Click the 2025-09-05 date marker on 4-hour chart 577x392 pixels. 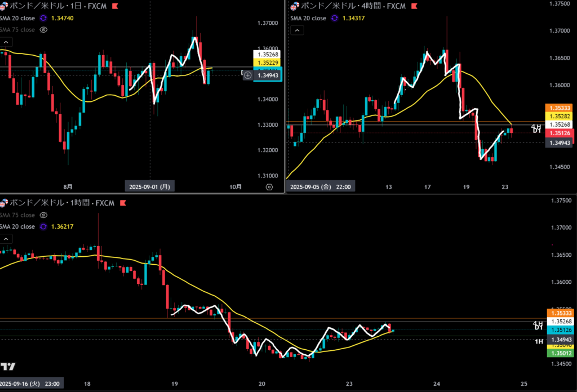click(x=320, y=187)
